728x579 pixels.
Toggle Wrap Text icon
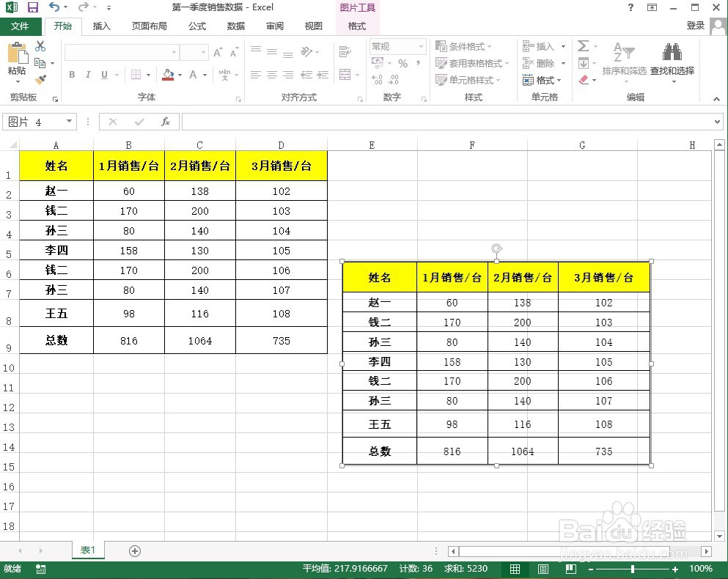point(345,51)
